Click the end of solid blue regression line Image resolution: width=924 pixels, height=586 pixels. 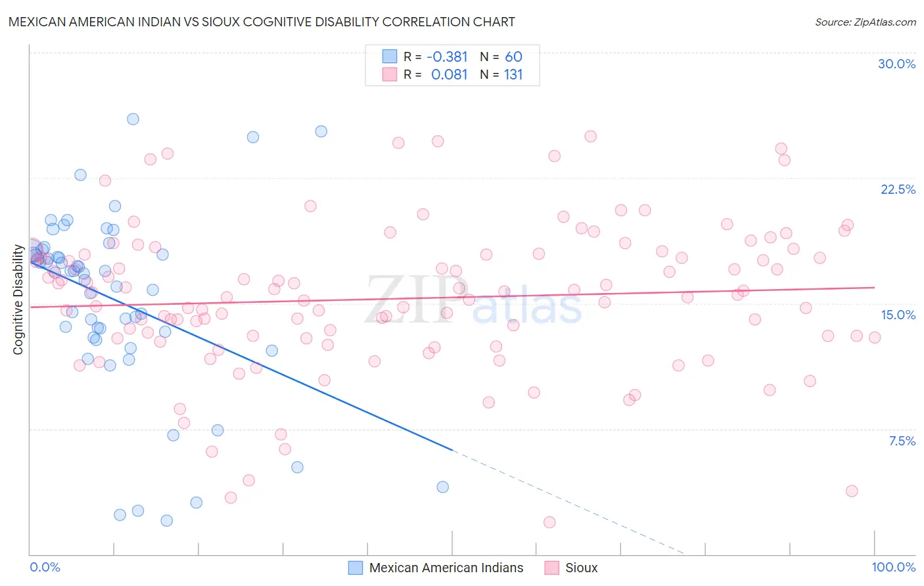[x=452, y=450]
